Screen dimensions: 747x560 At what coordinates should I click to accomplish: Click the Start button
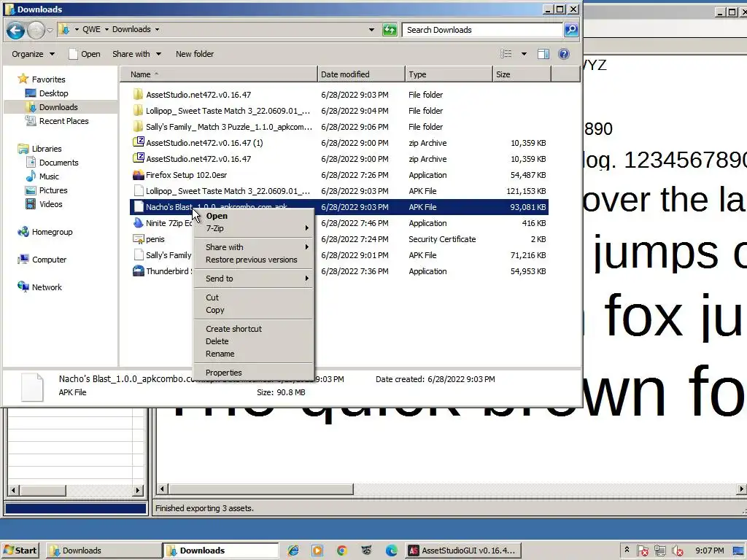click(x=20, y=551)
